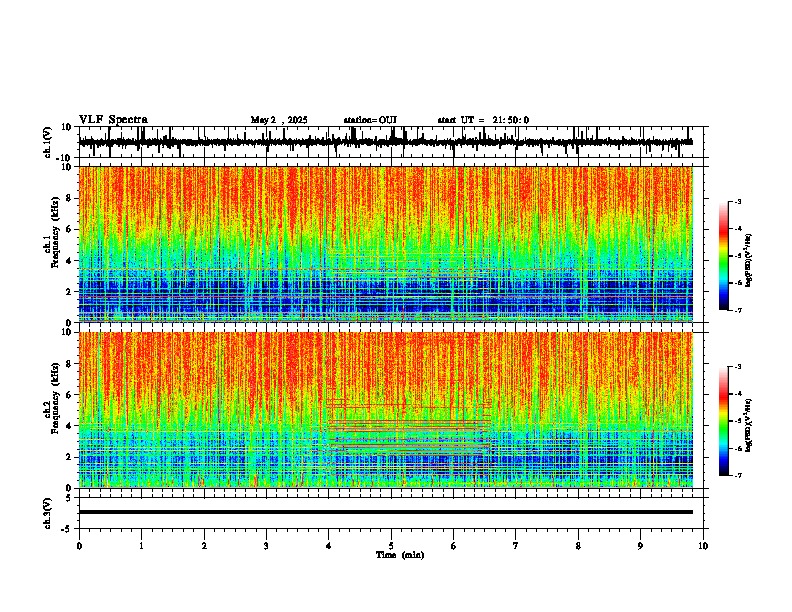Click the ch.1 voltage waveform trace
The width and height of the screenshot is (792, 612).
pyautogui.click(x=386, y=142)
